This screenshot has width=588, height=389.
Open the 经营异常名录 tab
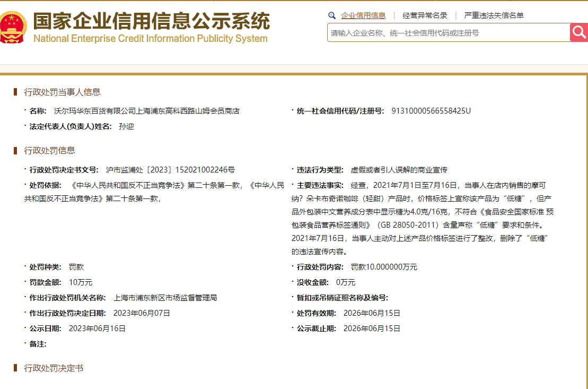coord(425,16)
